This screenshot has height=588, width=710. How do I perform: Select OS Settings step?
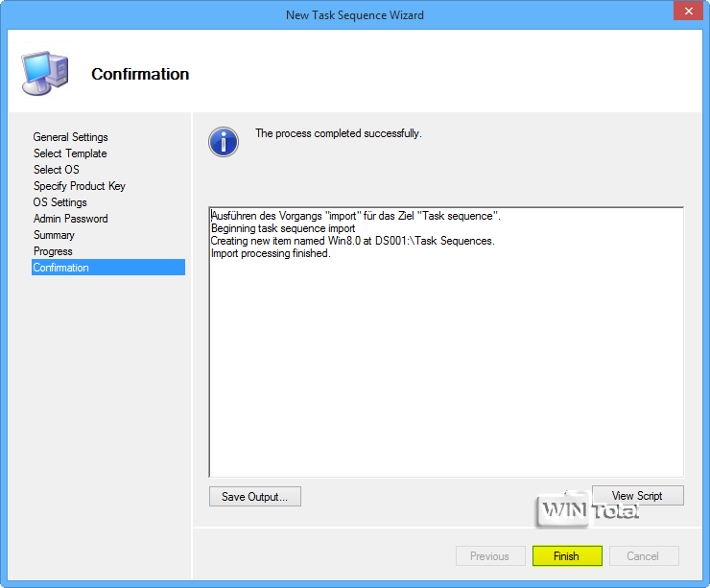tap(60, 202)
